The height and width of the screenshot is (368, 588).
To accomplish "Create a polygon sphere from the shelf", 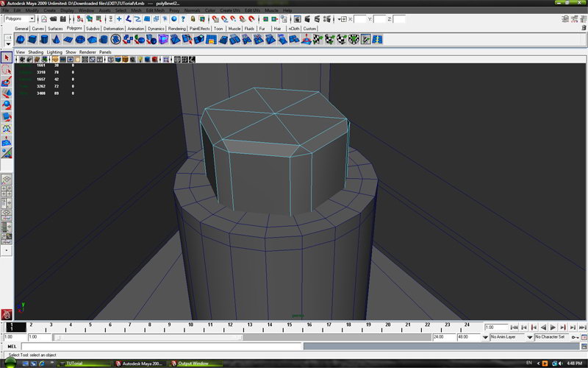I will click(21, 39).
